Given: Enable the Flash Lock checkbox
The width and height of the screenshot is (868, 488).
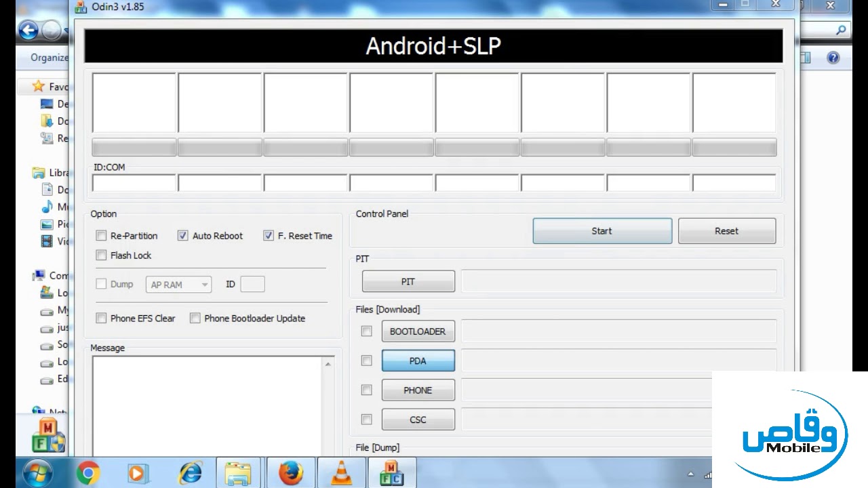Looking at the screenshot, I should [101, 256].
